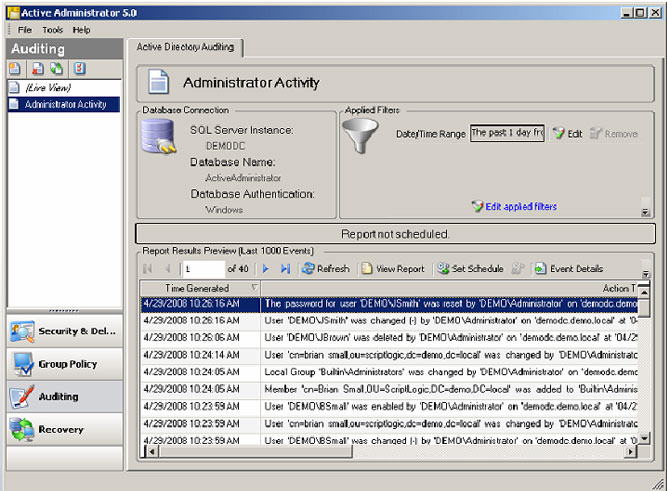This screenshot has height=491, width=667.
Task: Sort by Time Generated column header
Action: coord(200,288)
